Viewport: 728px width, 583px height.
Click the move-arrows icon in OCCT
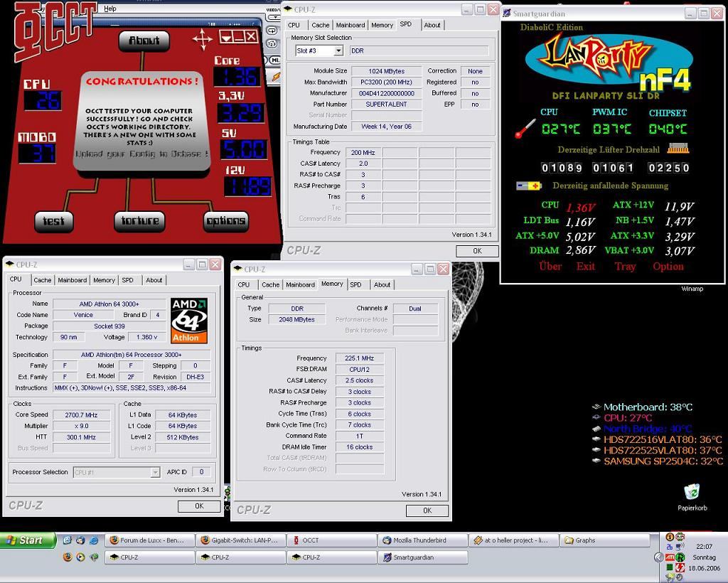click(x=203, y=39)
